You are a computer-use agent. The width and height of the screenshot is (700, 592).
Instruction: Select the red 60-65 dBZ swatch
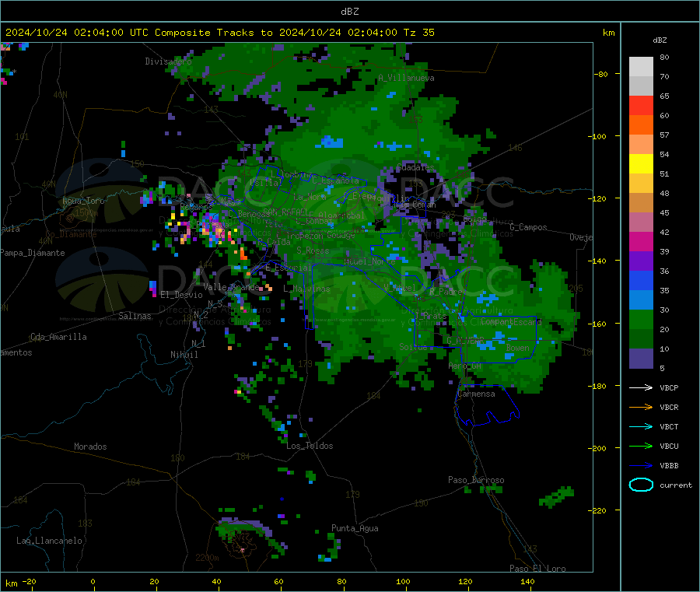pyautogui.click(x=641, y=105)
